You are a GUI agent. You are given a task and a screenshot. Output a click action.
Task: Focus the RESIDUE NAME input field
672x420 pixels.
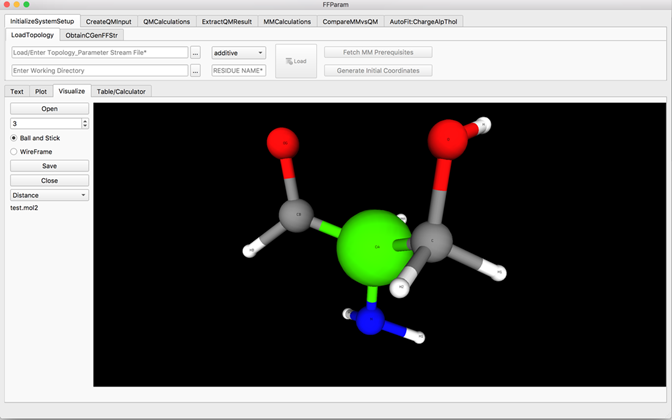(239, 71)
